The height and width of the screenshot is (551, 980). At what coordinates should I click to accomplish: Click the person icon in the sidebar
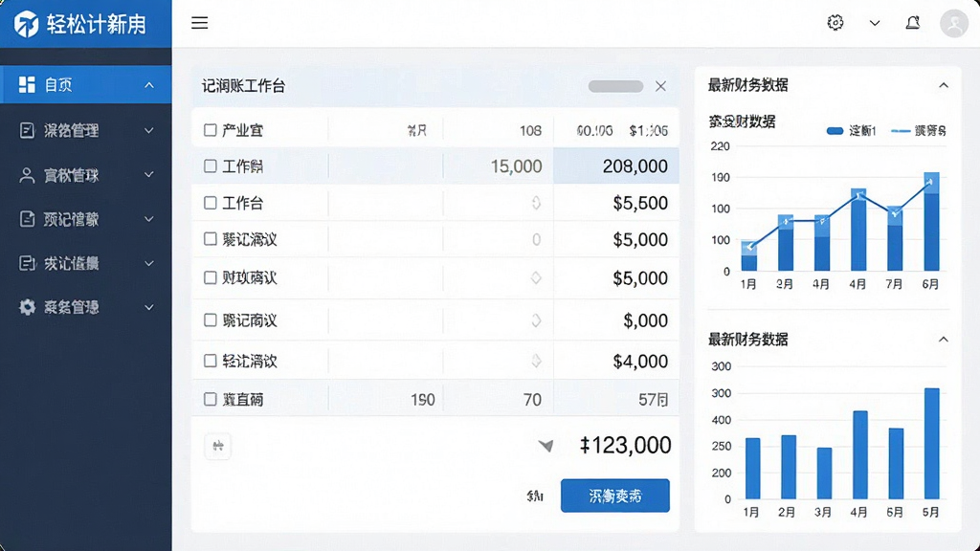pos(27,176)
